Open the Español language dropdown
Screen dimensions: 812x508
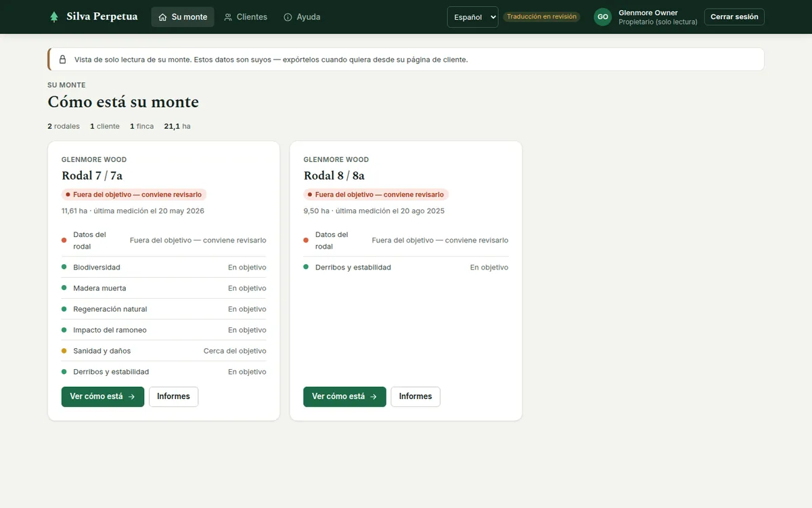point(473,17)
